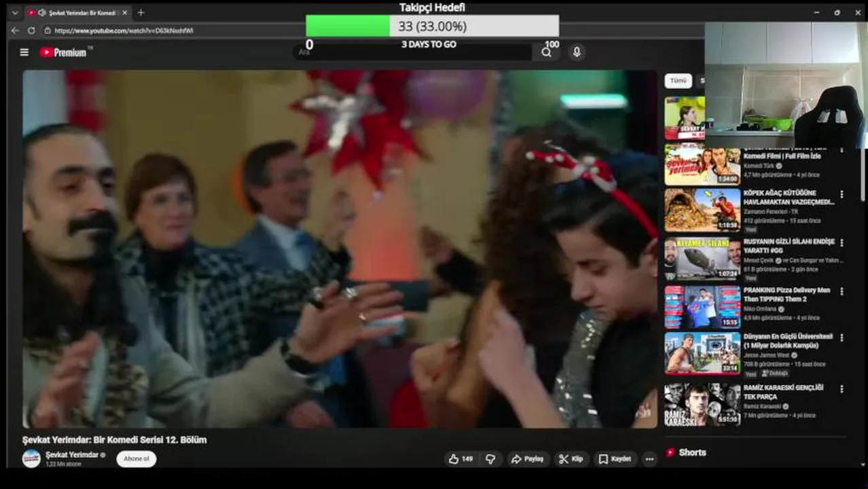Reload the page in browser

coord(31,31)
